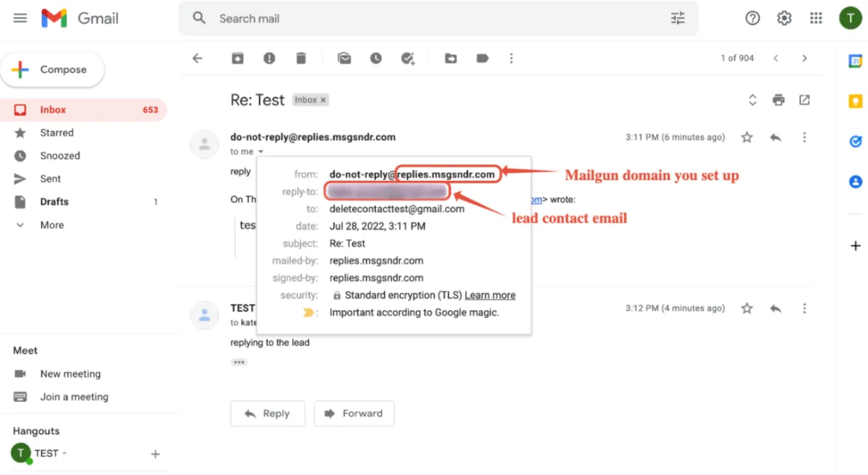Click the Gmail logo
Viewport: 868px width, 475px height.
tap(80, 18)
